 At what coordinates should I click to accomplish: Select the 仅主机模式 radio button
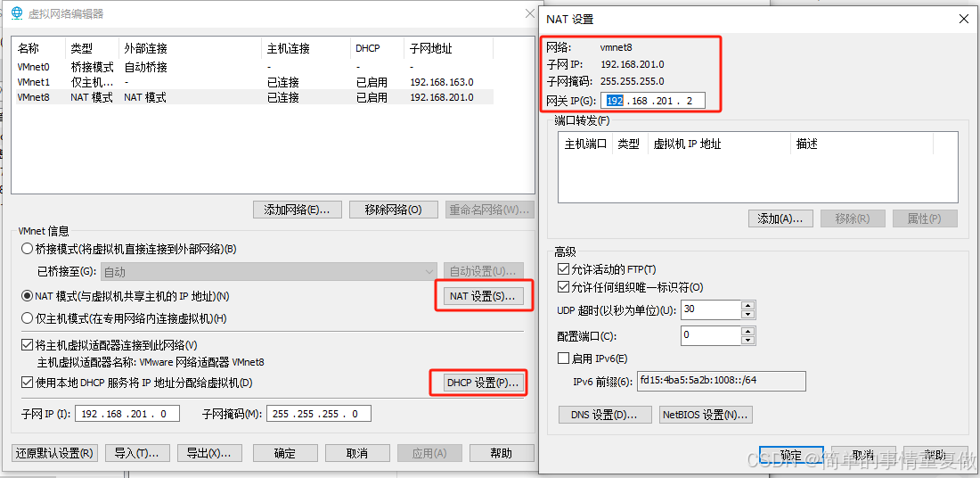pyautogui.click(x=27, y=318)
